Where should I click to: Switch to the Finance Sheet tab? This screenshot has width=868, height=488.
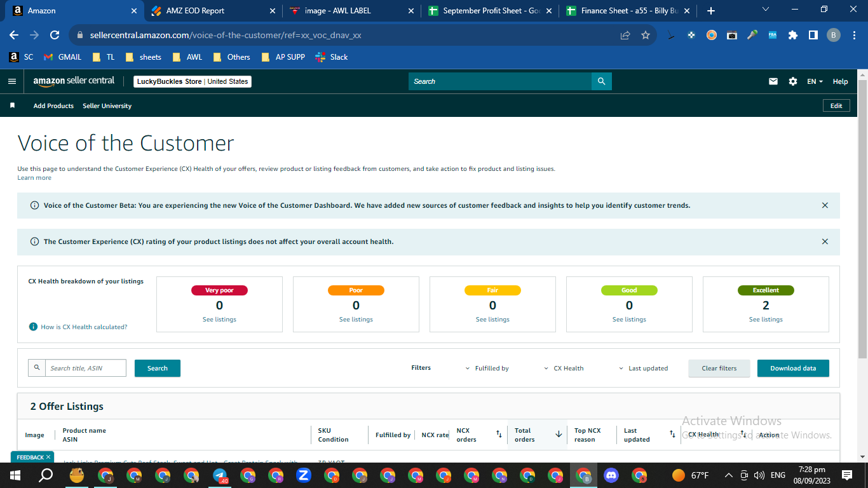pyautogui.click(x=628, y=11)
